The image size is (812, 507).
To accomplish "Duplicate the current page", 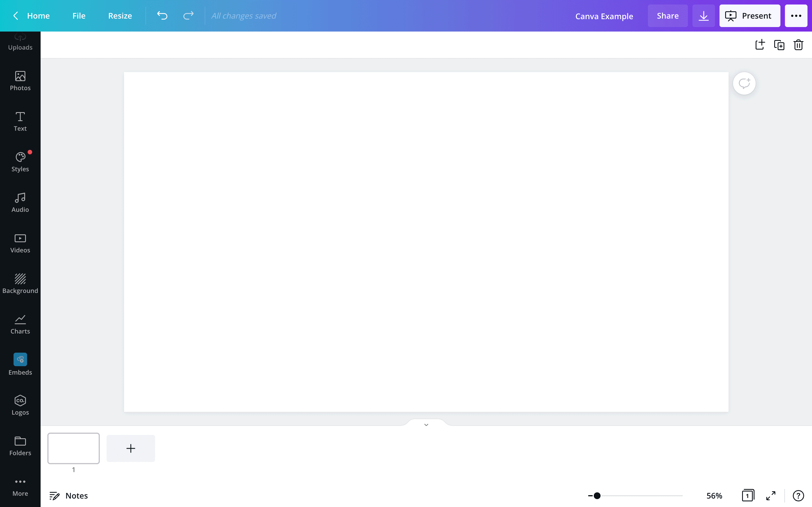I will [779, 45].
